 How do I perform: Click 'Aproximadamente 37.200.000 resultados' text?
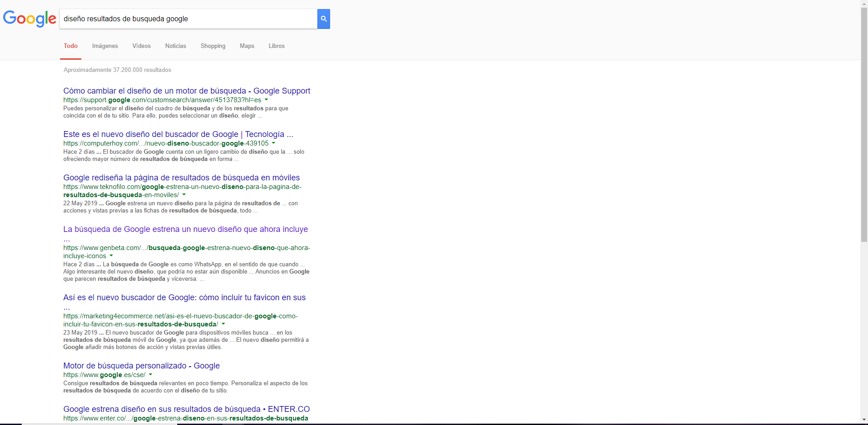[x=118, y=70]
